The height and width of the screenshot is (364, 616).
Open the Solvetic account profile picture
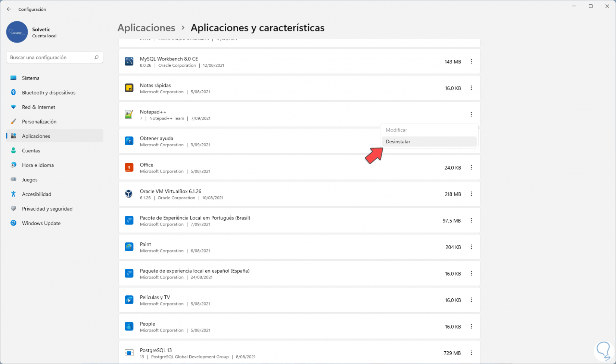pos(17,32)
